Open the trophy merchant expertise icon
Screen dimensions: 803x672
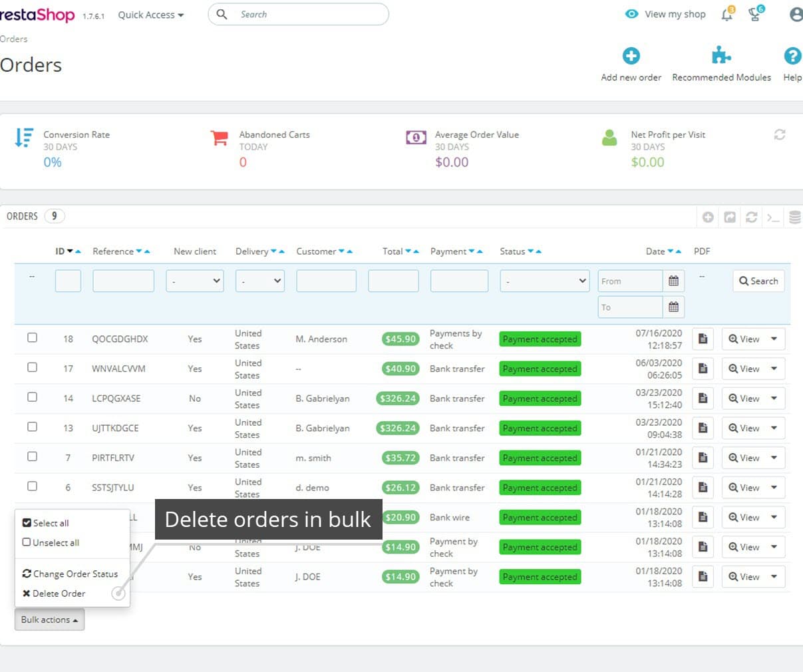pyautogui.click(x=754, y=15)
